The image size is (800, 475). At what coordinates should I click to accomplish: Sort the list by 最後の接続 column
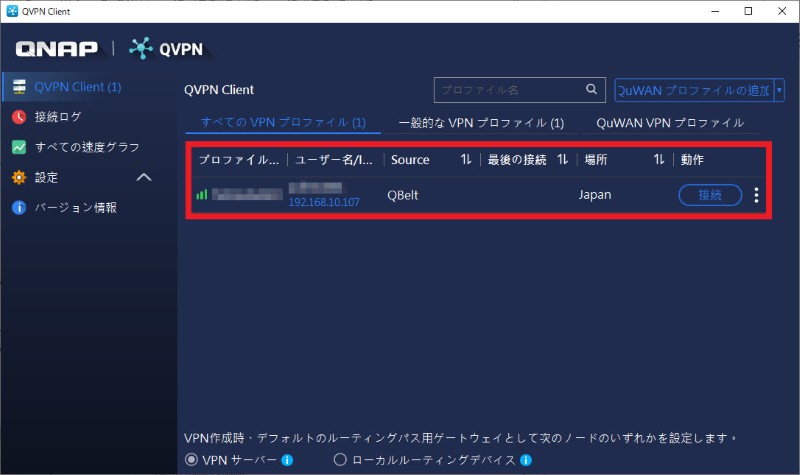(562, 160)
